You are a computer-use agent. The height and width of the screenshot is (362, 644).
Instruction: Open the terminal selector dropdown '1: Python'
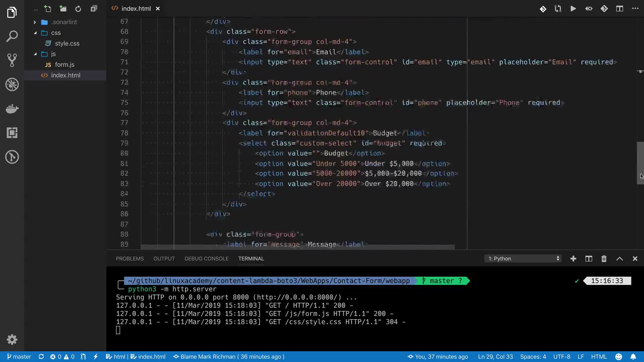523,258
